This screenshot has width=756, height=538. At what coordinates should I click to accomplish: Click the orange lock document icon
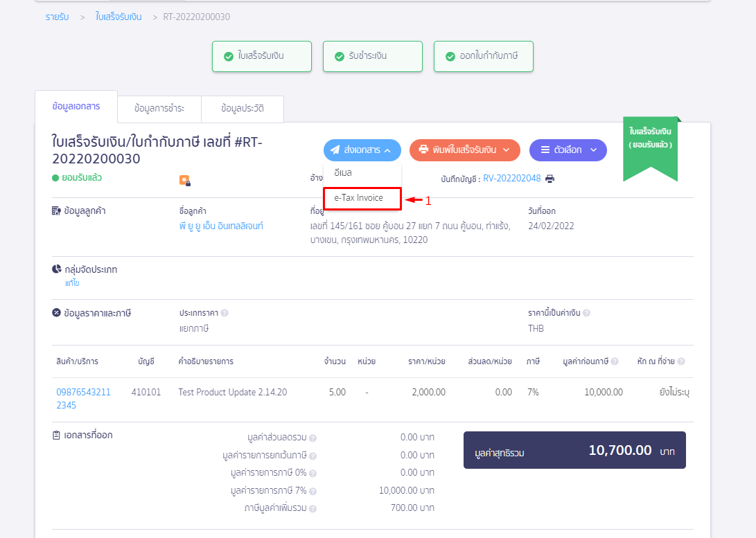184,181
